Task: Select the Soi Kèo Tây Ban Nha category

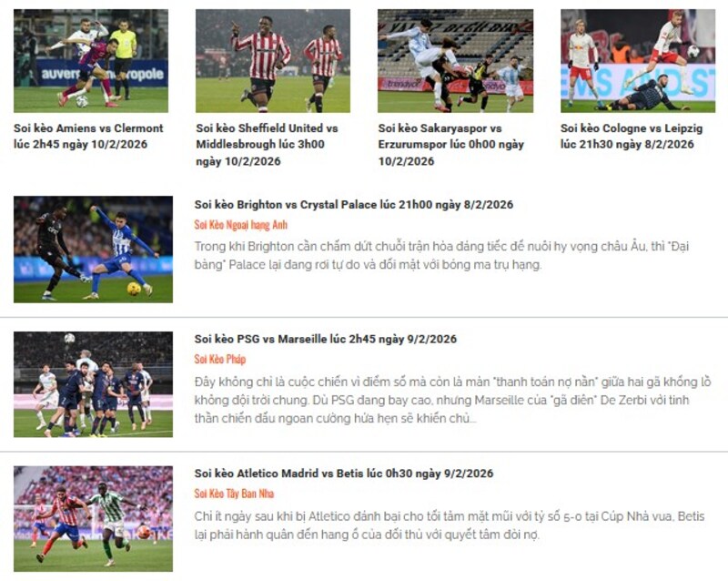Action: (x=235, y=494)
